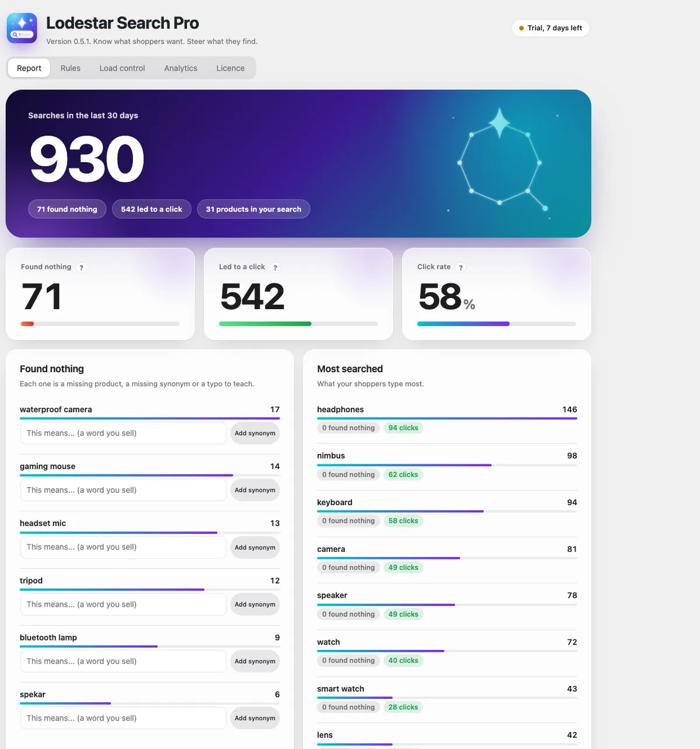Click 0 found nothing badge under nimbus
700x749 pixels.
348,475
